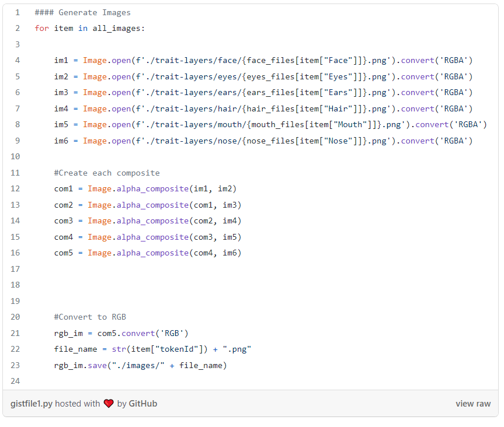Click the 'com5' variable on line 16

[x=64, y=253]
